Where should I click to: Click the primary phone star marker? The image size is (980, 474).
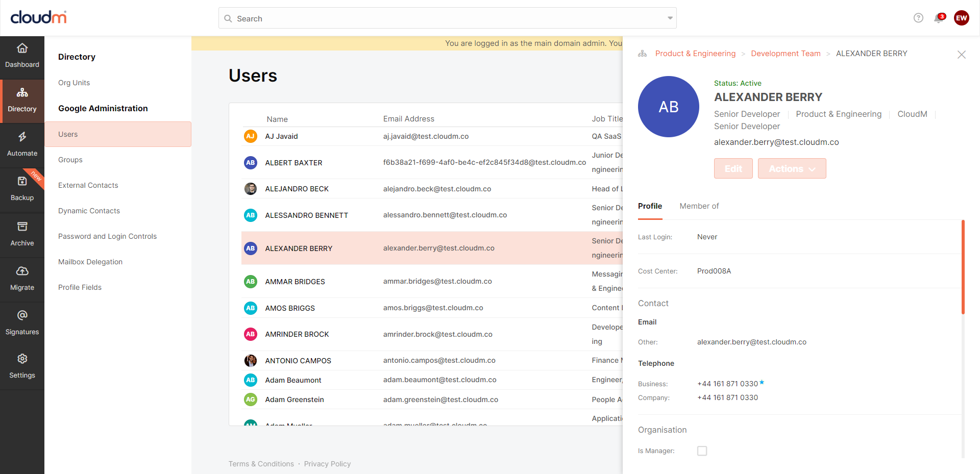click(x=762, y=382)
